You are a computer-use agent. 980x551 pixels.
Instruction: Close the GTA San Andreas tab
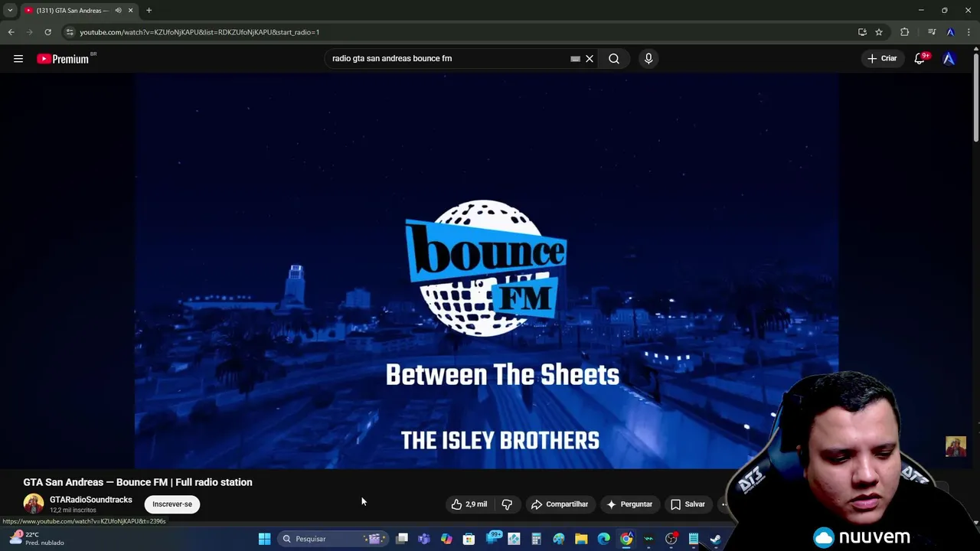click(130, 11)
